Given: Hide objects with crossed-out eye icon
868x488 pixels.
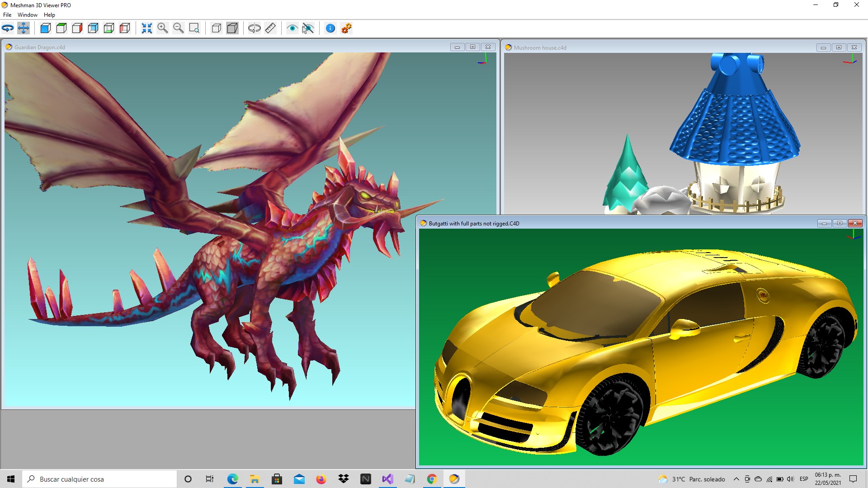Looking at the screenshot, I should click(308, 28).
